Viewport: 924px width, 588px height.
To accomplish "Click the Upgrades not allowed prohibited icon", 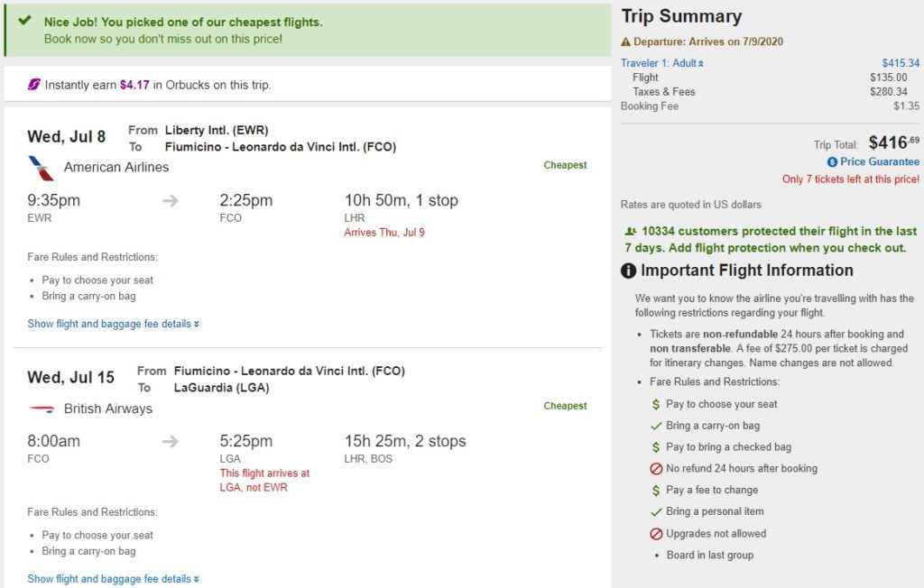I will [656, 534].
